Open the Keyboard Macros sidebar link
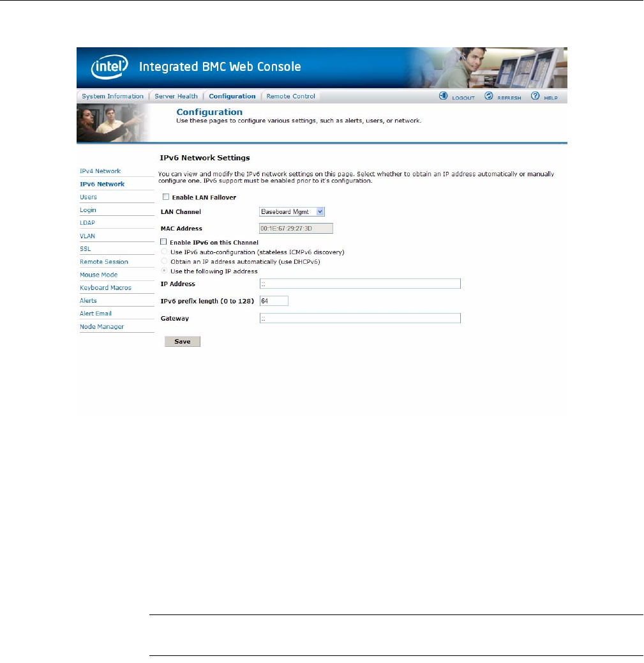This screenshot has height=663, width=644. coord(106,287)
